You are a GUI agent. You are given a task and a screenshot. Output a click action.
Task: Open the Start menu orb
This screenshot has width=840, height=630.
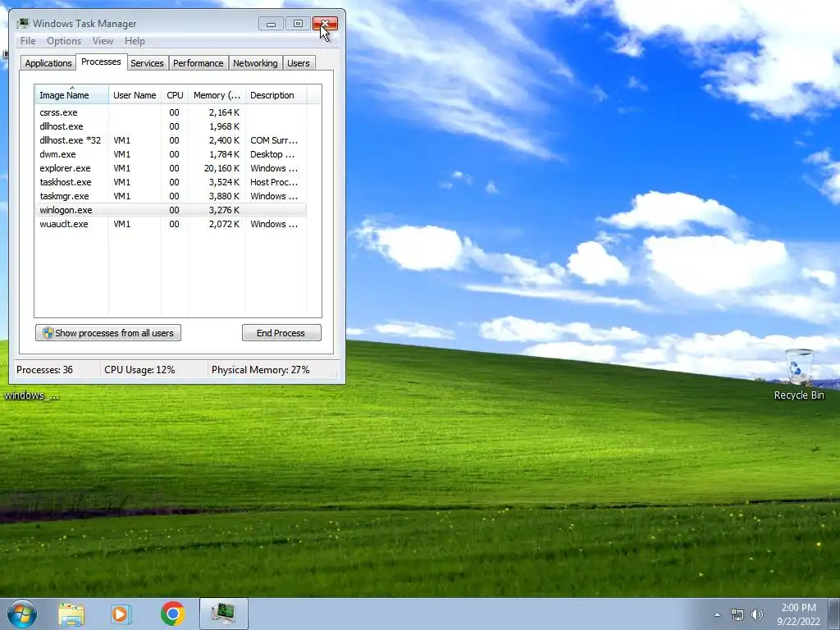(x=22, y=614)
